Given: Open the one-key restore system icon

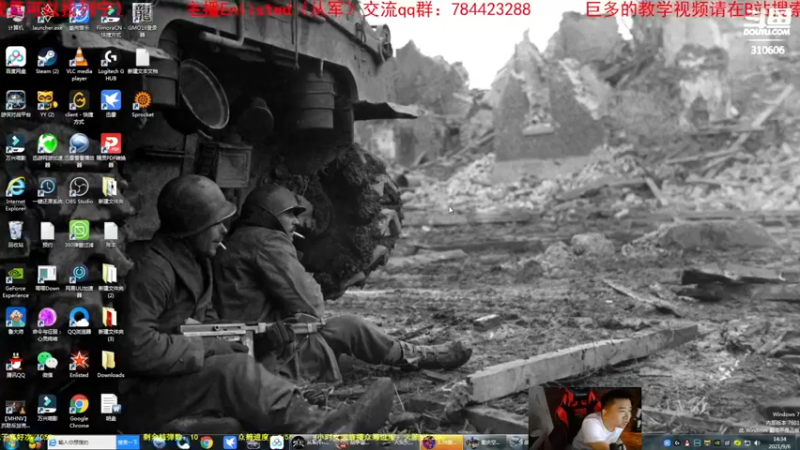Looking at the screenshot, I should point(47,191).
